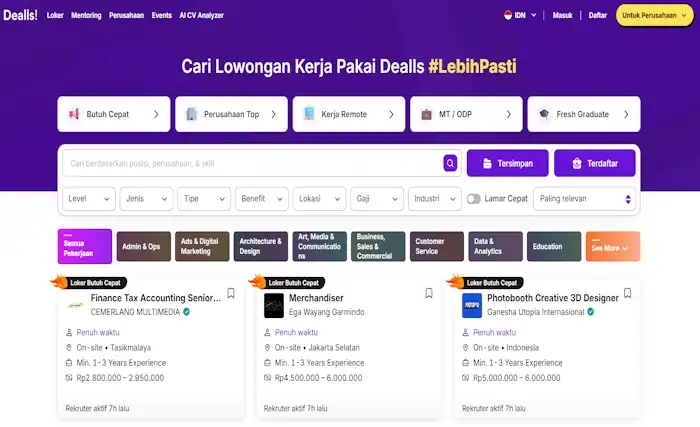Open the Benefit filter dropdown
The image size is (700, 427).
click(262, 199)
